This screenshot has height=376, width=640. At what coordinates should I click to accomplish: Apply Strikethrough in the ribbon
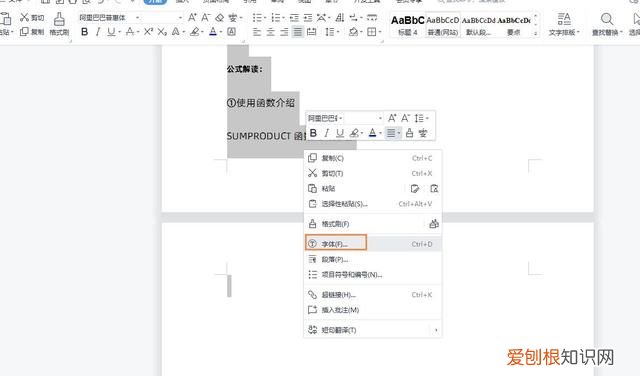(x=130, y=32)
